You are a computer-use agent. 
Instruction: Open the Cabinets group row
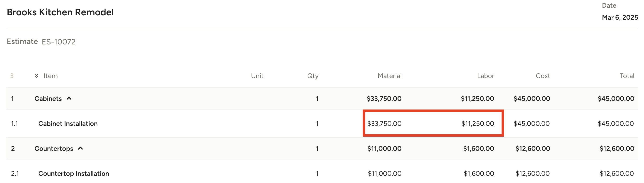322,98
